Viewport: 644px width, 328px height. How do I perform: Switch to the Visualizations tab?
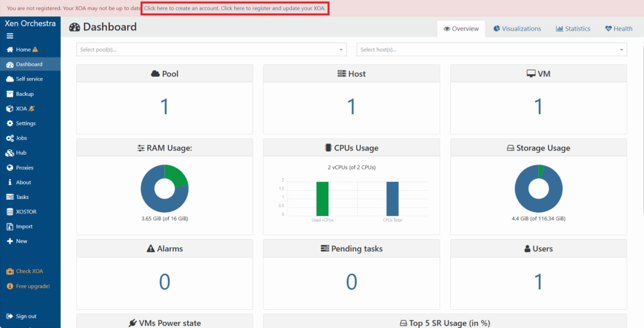point(517,29)
